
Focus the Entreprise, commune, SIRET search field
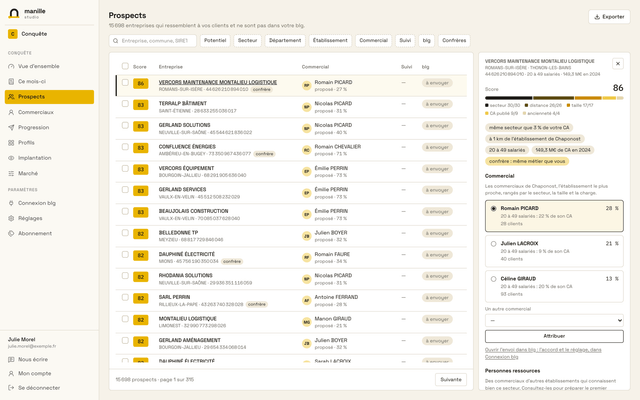(x=153, y=41)
